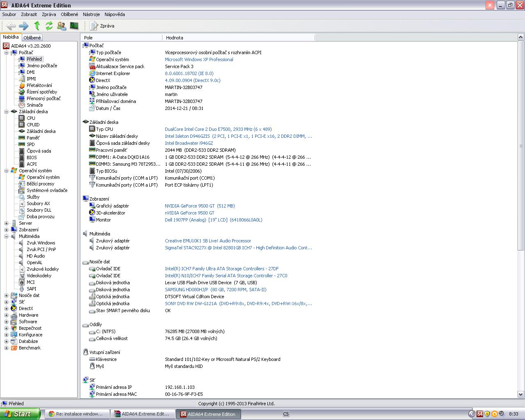525x420 pixels.
Task: Click the Forward arrow toolbar icon
Action: tap(24, 26)
